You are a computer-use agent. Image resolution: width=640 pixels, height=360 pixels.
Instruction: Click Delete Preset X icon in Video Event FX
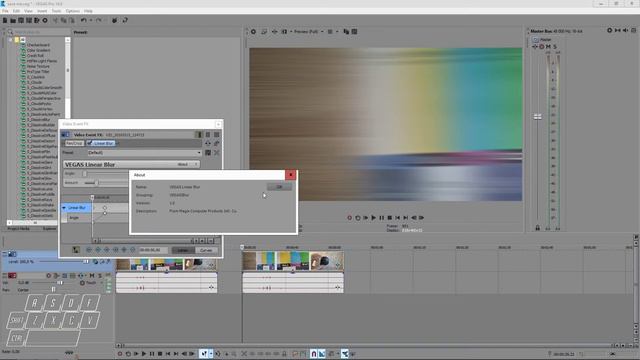217,153
